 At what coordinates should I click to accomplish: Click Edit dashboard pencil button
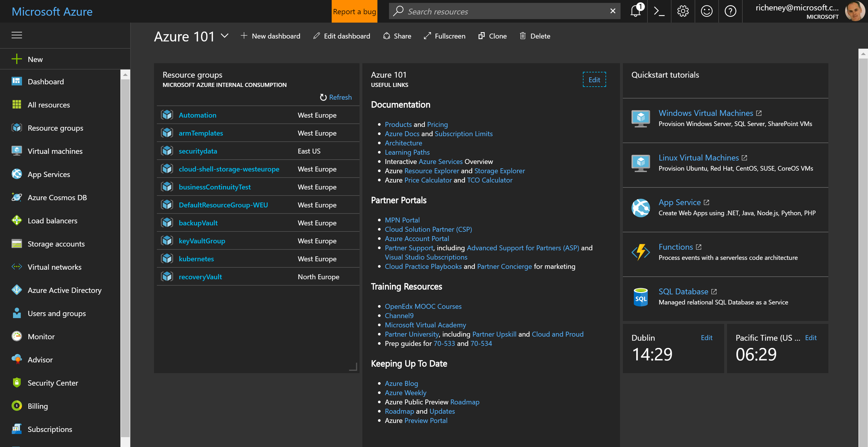click(x=341, y=36)
